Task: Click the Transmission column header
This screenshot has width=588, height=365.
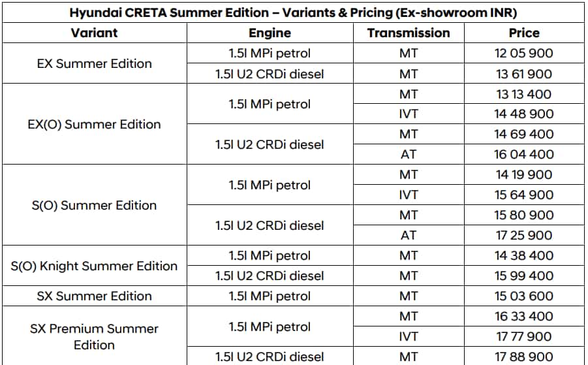Action: click(x=409, y=33)
